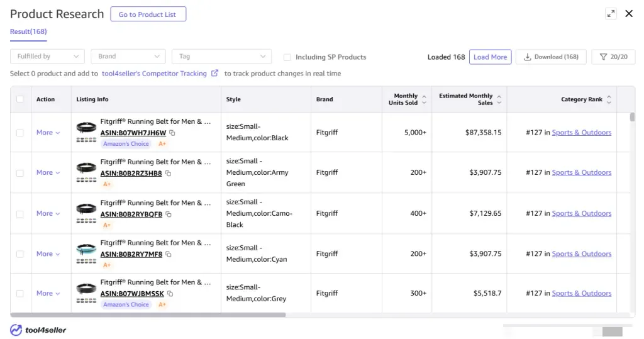Sort by Estimated Monthly Sales arrows
Viewport: 644px width, 339px height.
(499, 99)
